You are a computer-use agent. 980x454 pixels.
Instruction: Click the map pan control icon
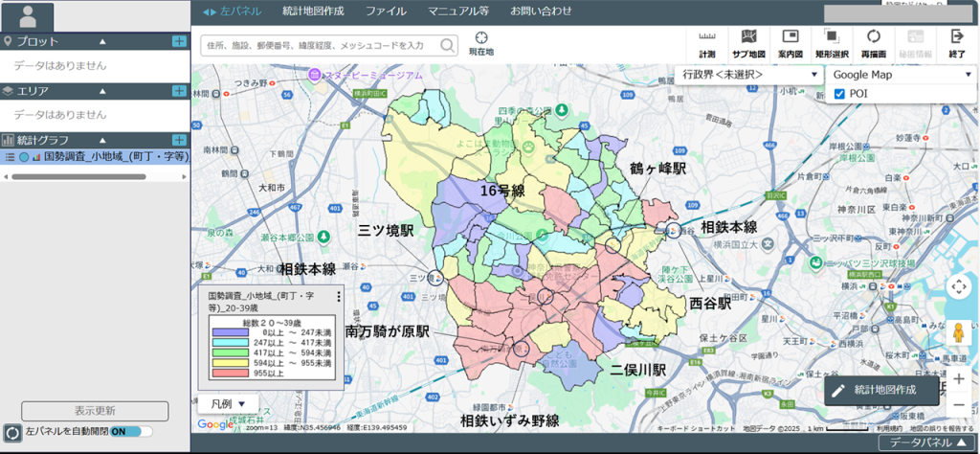[x=958, y=287]
